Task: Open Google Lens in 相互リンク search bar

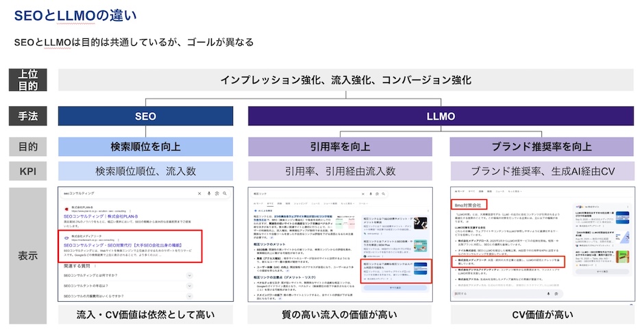Action: click(377, 194)
